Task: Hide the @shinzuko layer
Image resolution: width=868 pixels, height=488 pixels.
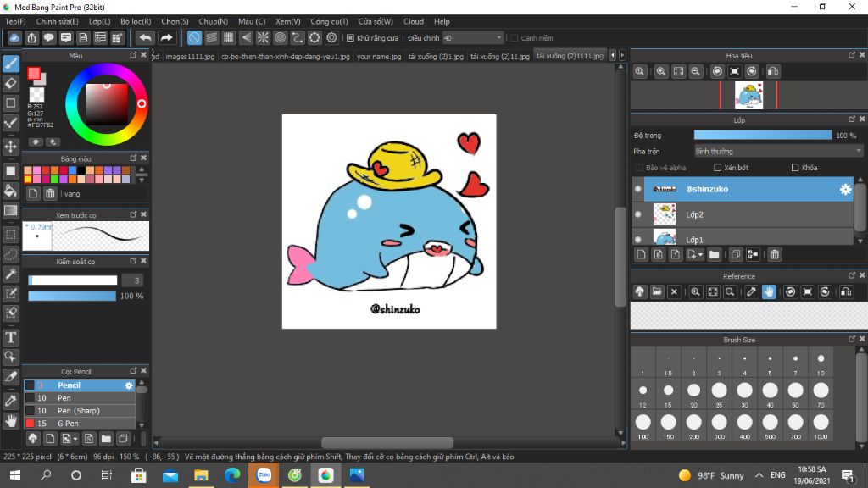Action: click(x=637, y=189)
